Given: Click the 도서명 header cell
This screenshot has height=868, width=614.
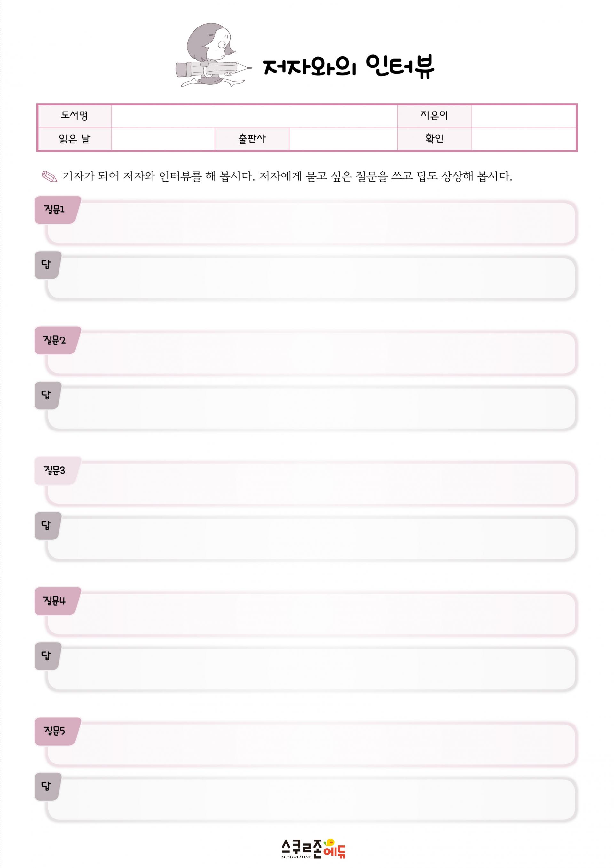Looking at the screenshot, I should click(75, 116).
